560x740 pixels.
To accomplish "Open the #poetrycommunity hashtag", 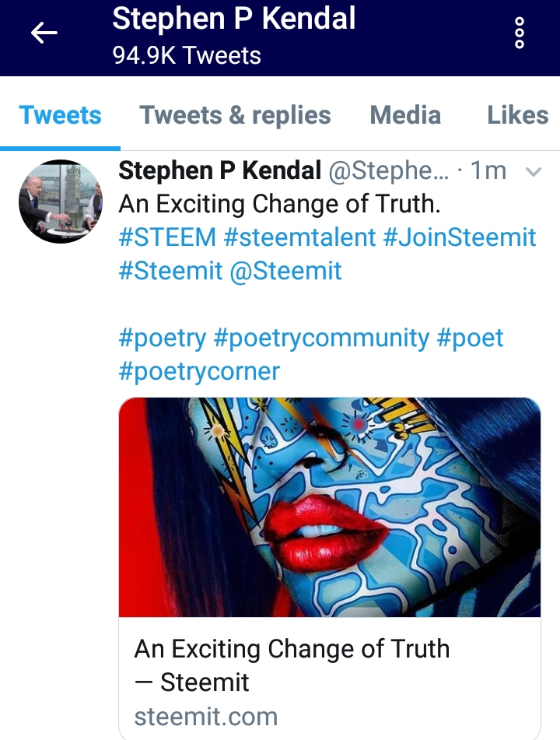I will (x=321, y=338).
